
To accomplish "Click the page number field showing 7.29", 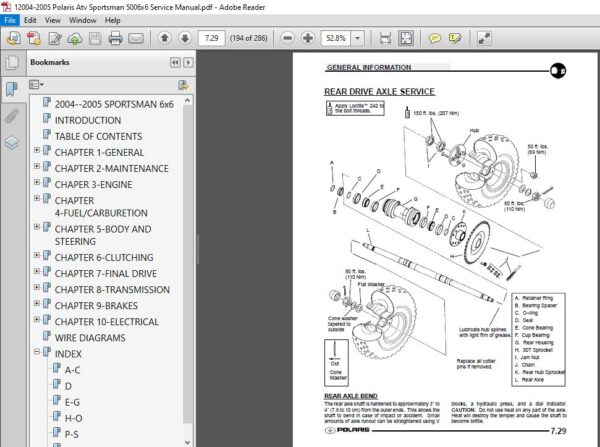I will [x=211, y=38].
